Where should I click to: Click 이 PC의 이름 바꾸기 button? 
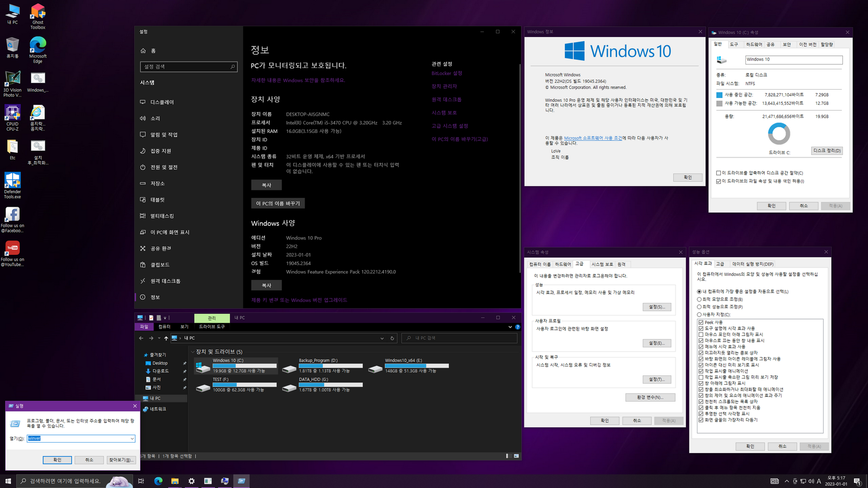278,203
